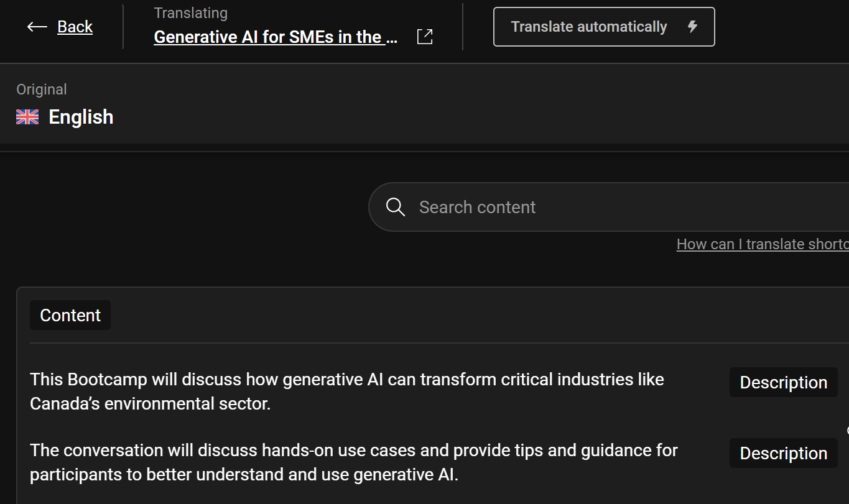Click the Original label above English
849x504 pixels.
coord(42,89)
